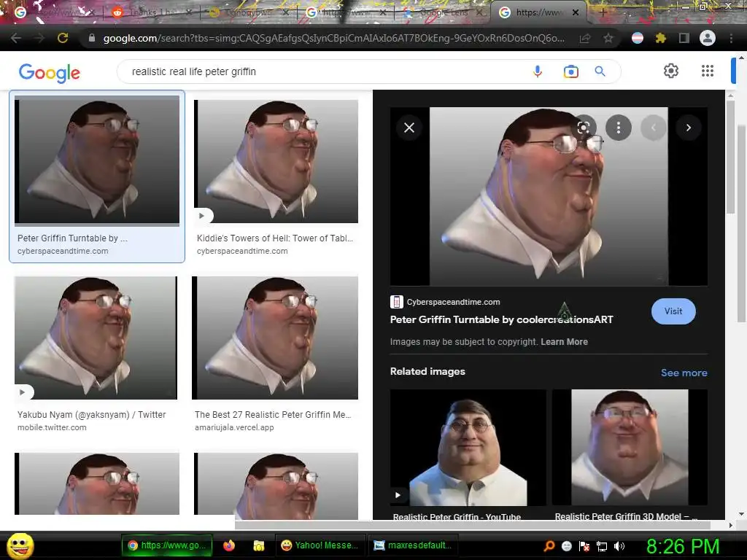Open the Extensions puzzle-piece menu
The height and width of the screenshot is (560, 747).
[x=660, y=38]
